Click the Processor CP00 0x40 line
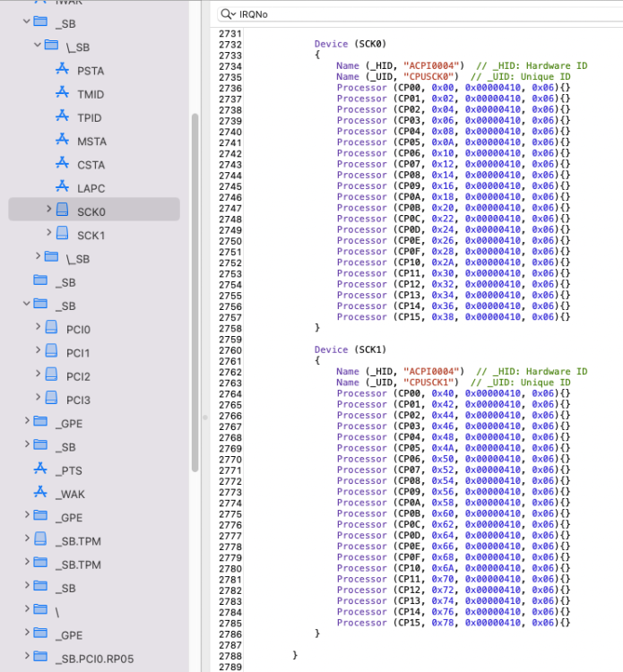Image resolution: width=623 pixels, height=672 pixels. tap(454, 393)
